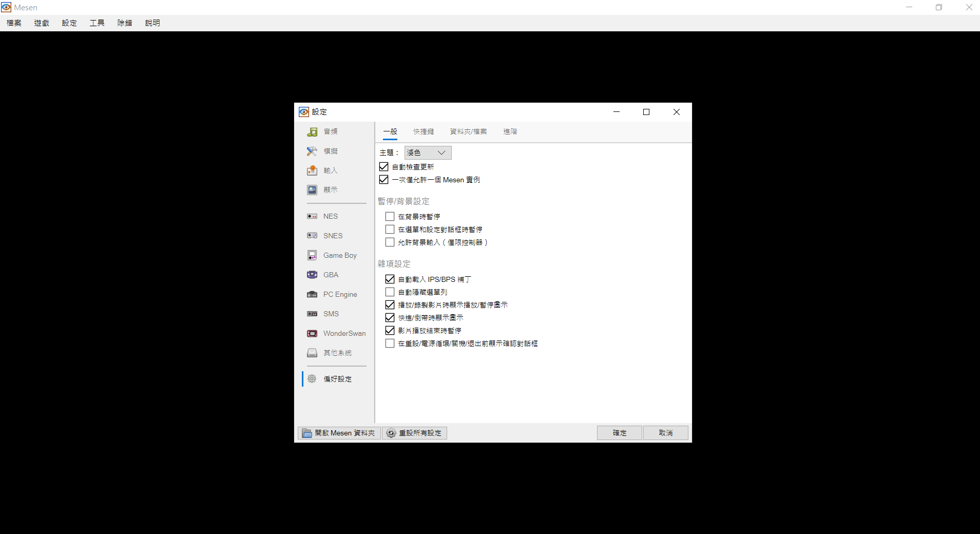Screen dimensions: 980x534
Task: Select the 其他系統 label in sidebar
Action: pos(338,353)
